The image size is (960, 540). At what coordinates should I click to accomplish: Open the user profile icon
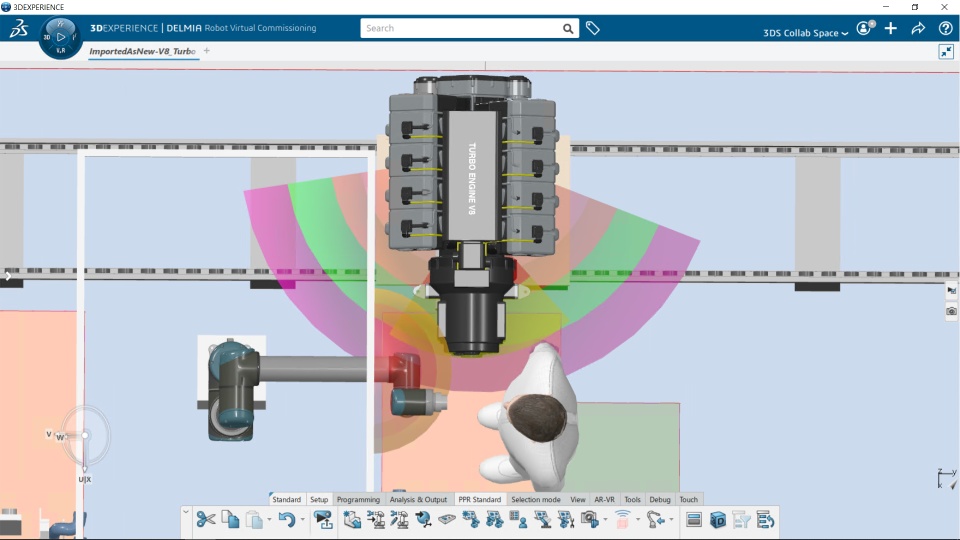pos(865,28)
